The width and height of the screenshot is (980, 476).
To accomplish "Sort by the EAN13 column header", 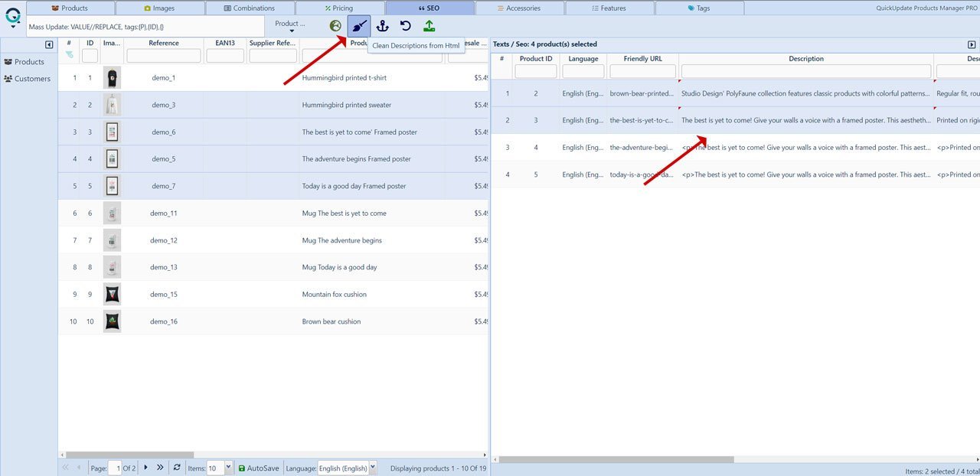I will tap(225, 43).
